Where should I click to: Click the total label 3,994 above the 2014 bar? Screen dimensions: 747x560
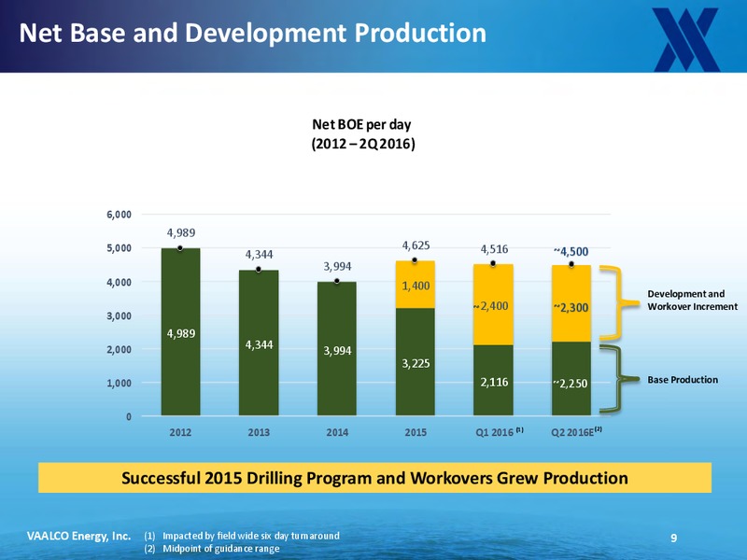click(337, 266)
